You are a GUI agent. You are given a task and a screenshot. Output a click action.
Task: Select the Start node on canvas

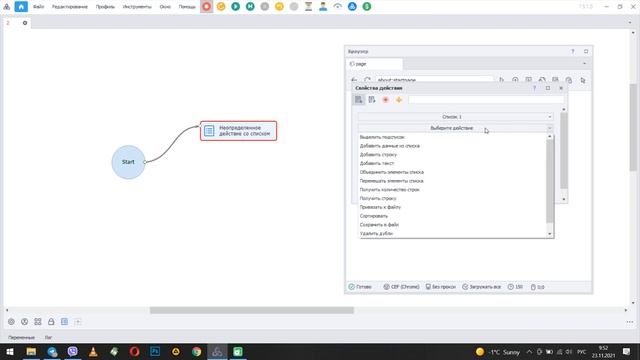pos(128,162)
